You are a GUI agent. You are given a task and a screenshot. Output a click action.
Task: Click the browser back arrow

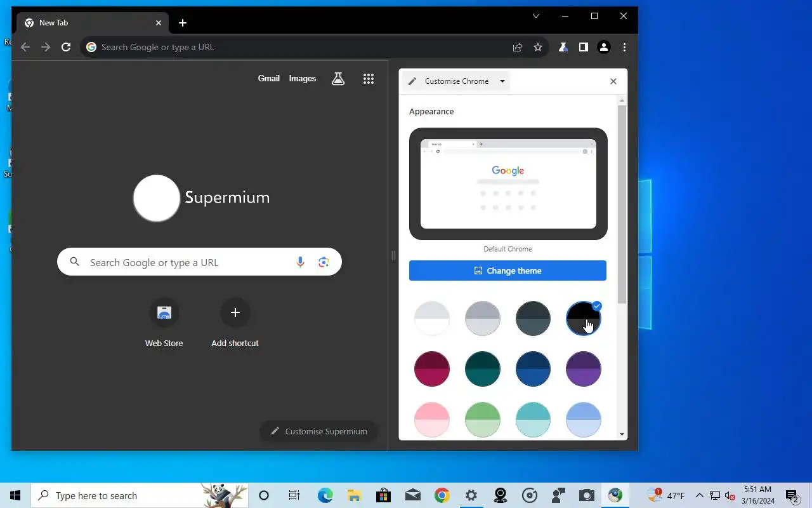tap(25, 47)
